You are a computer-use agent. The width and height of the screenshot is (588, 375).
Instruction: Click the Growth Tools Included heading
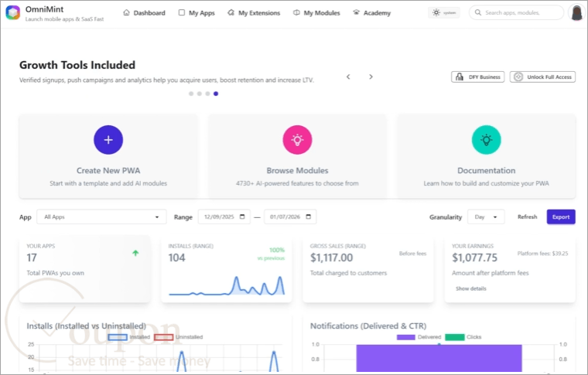coord(77,65)
